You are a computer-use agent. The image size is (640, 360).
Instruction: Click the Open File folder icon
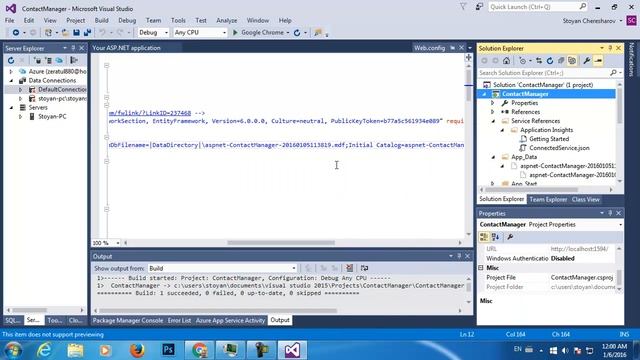(x=65, y=33)
